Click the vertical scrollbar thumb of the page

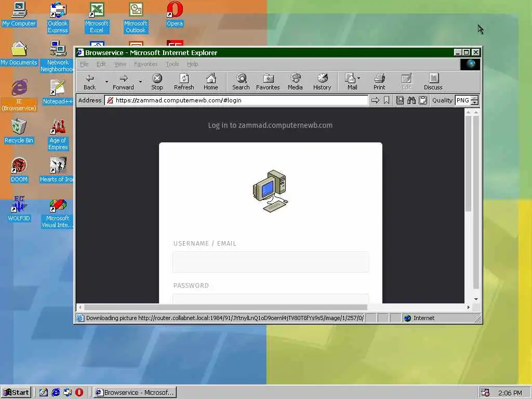[x=468, y=164]
